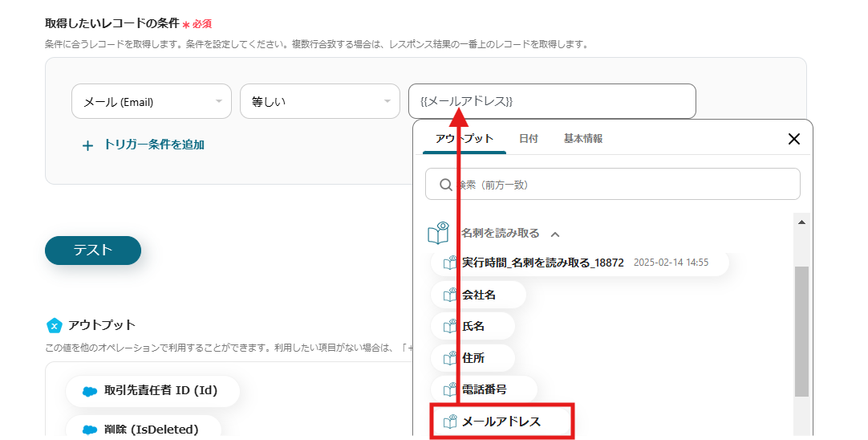
Task: Click the icon beside 会社名
Action: click(450, 295)
